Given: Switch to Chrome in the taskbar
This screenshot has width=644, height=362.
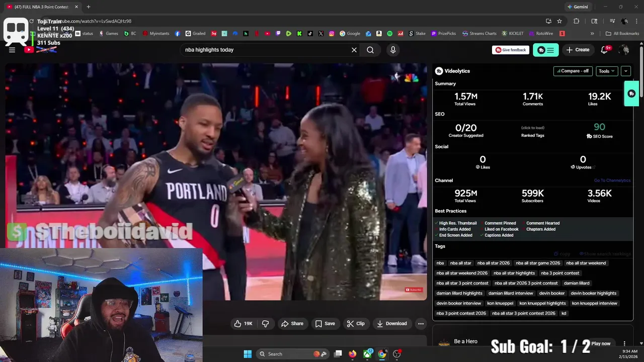Looking at the screenshot, I should (x=382, y=354).
